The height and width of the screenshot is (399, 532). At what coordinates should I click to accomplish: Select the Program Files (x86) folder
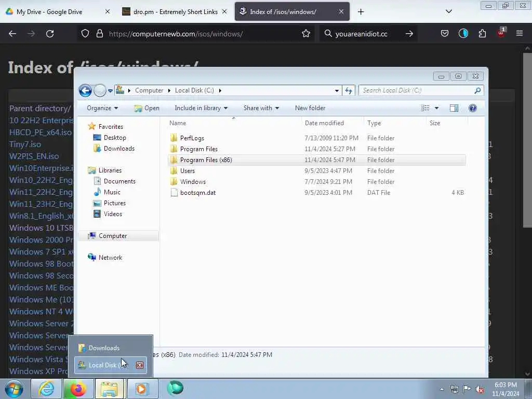point(316,160)
